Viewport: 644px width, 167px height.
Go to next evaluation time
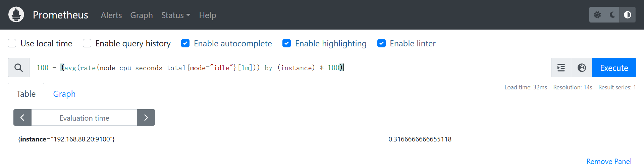(146, 118)
